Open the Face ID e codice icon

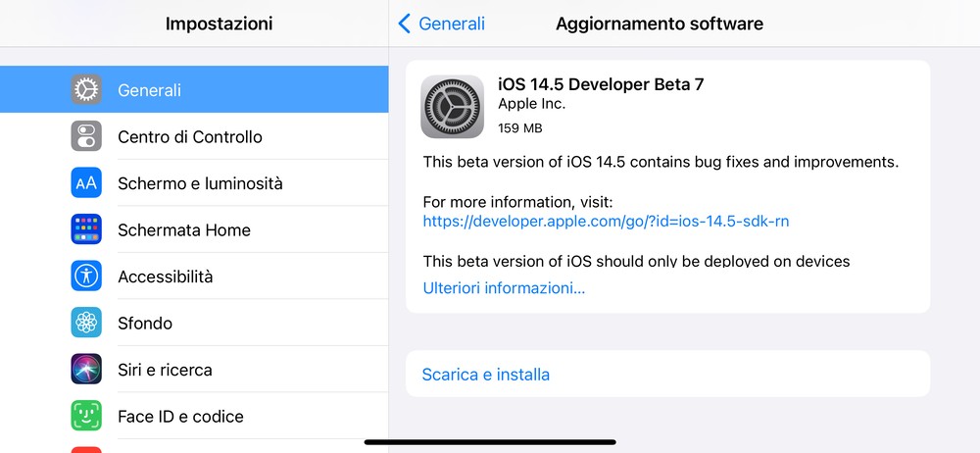click(86, 416)
